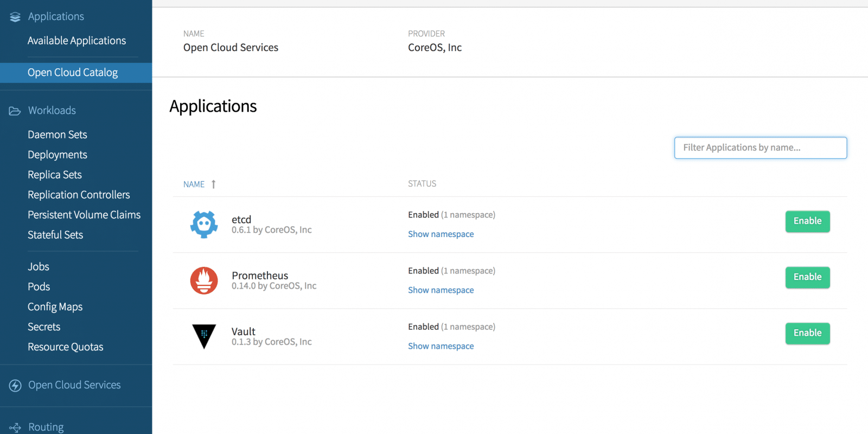Click the Vault triangle logo
868x434 pixels.
204,336
